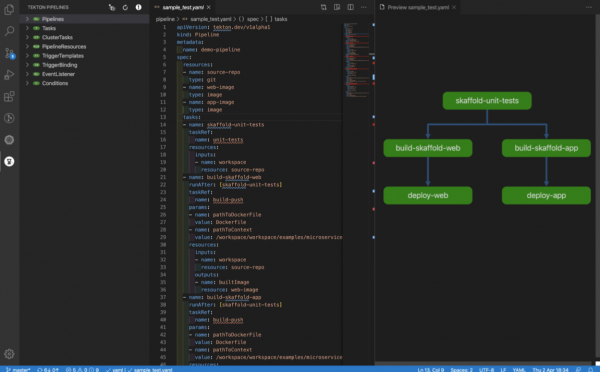The image size is (600, 372).
Task: Open editor More Actions ellipsis menu
Action: 364,7
